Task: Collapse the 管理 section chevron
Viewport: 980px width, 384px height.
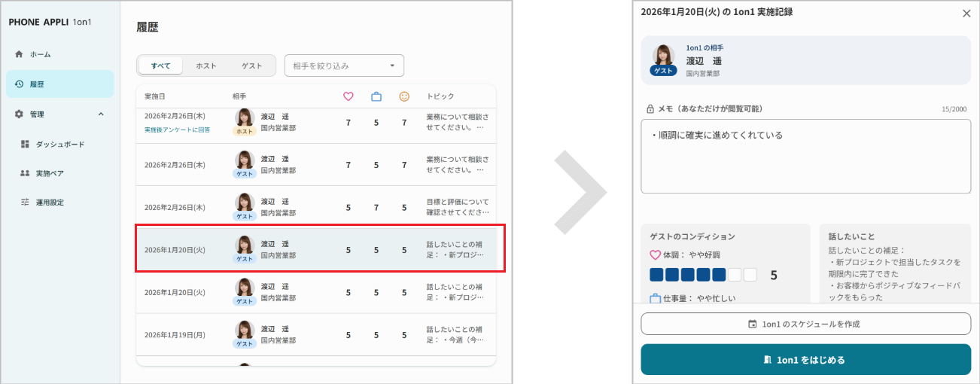Action: [102, 114]
